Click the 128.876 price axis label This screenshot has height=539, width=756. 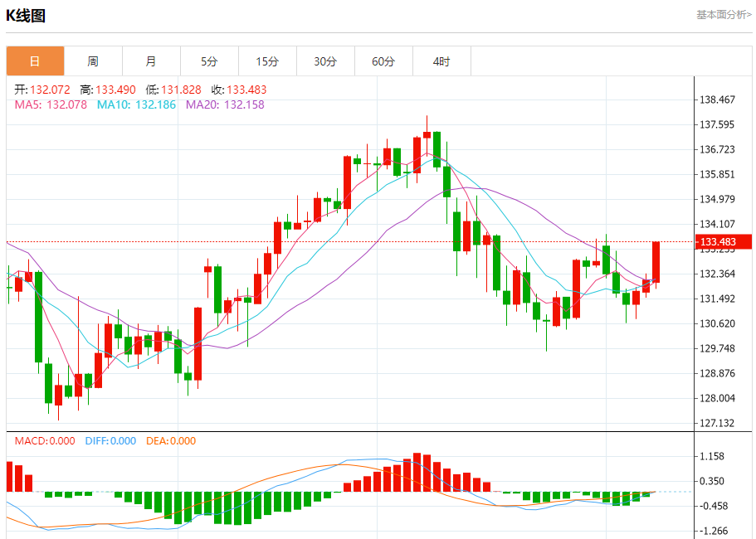click(x=718, y=373)
